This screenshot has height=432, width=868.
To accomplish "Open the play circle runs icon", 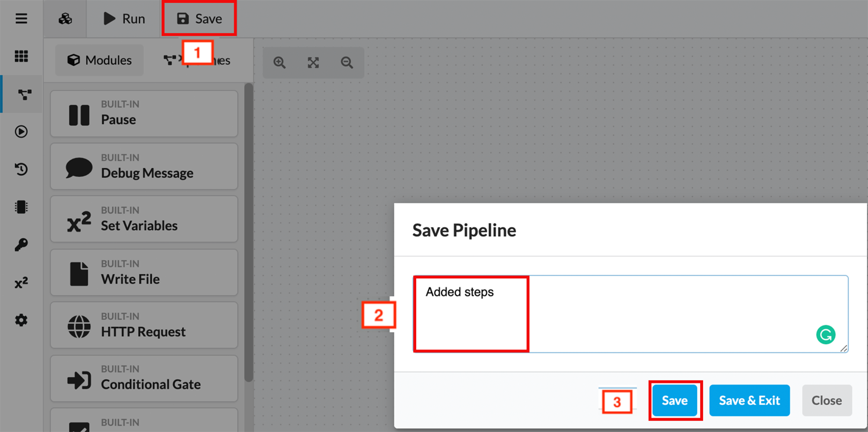I will point(21,132).
